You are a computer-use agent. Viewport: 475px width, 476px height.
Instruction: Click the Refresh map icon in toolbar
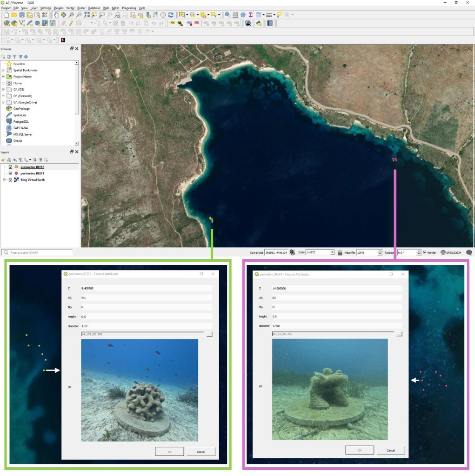point(171,15)
